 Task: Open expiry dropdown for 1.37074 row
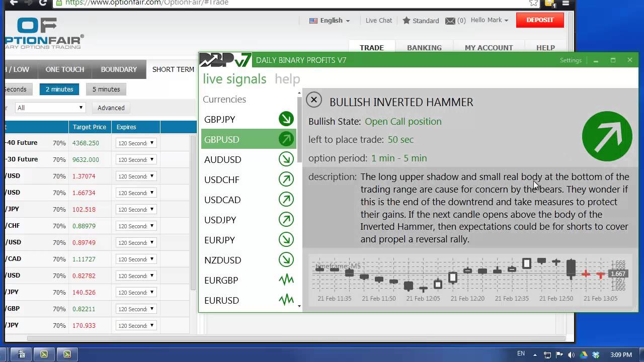pos(136,176)
